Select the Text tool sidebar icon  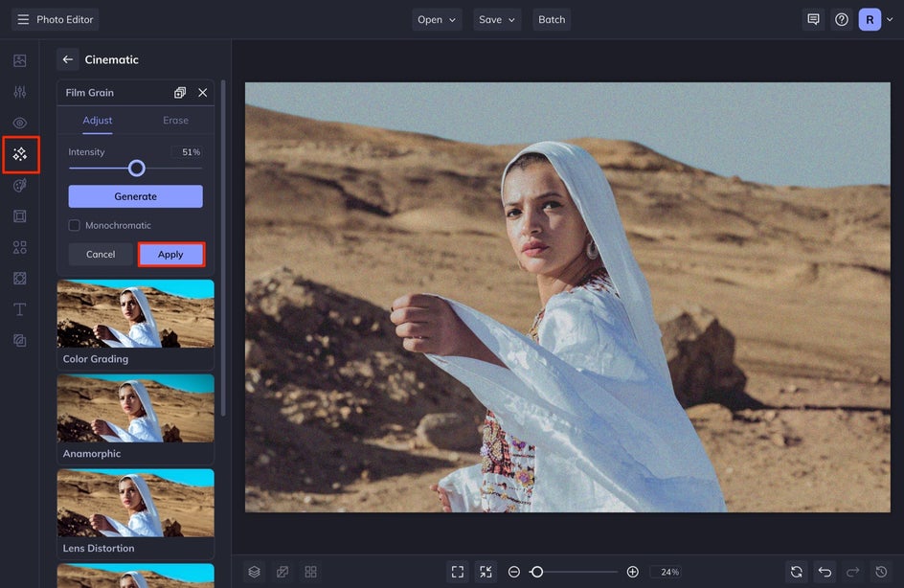click(19, 309)
